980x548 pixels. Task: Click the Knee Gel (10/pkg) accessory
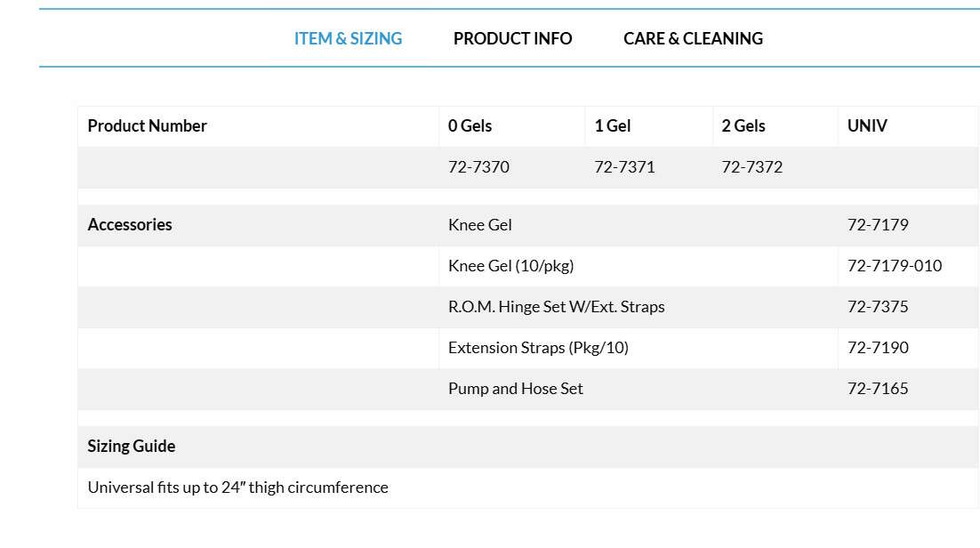(x=504, y=266)
